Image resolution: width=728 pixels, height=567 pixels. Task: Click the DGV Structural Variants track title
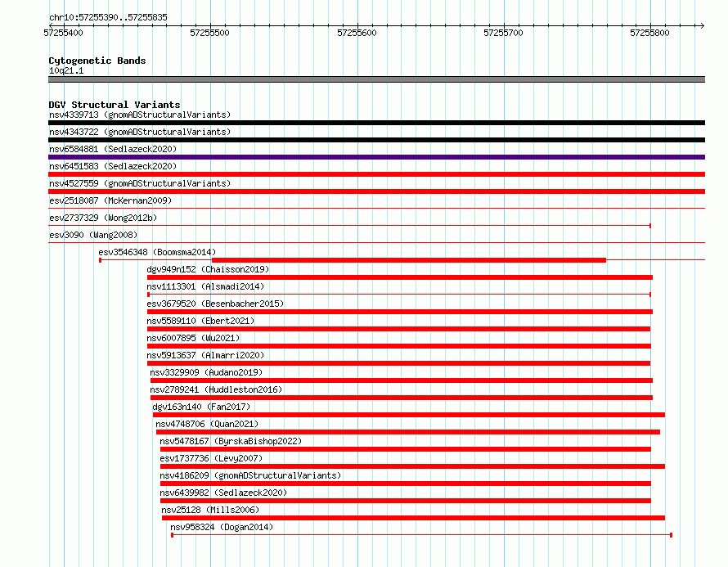pyautogui.click(x=115, y=105)
